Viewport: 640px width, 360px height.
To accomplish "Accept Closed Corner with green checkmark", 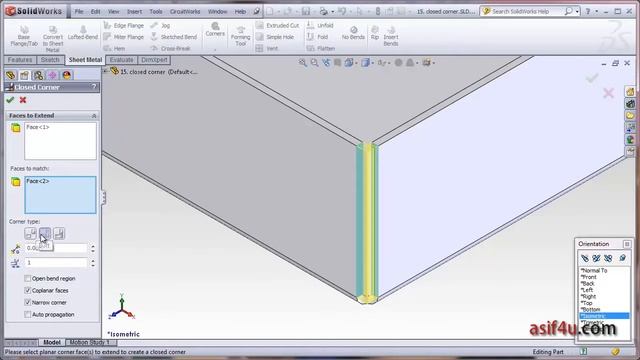I will 10,100.
